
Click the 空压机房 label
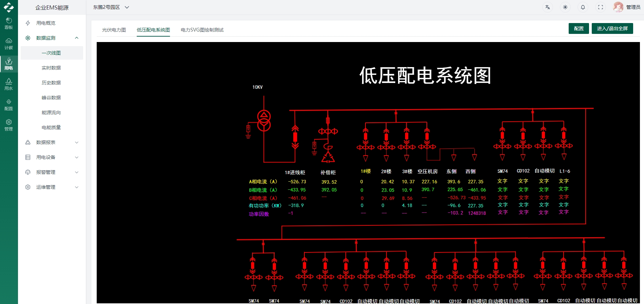[x=428, y=171]
